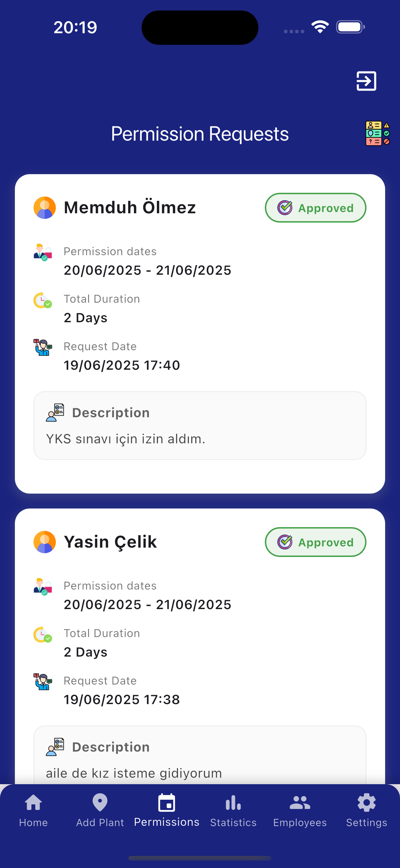Select the Permissions tab
The image size is (400, 868).
(x=167, y=810)
